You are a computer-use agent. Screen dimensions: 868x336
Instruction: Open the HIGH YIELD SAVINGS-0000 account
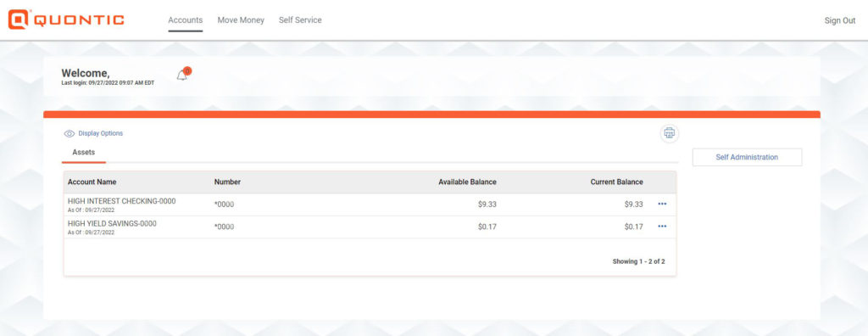pyautogui.click(x=113, y=223)
